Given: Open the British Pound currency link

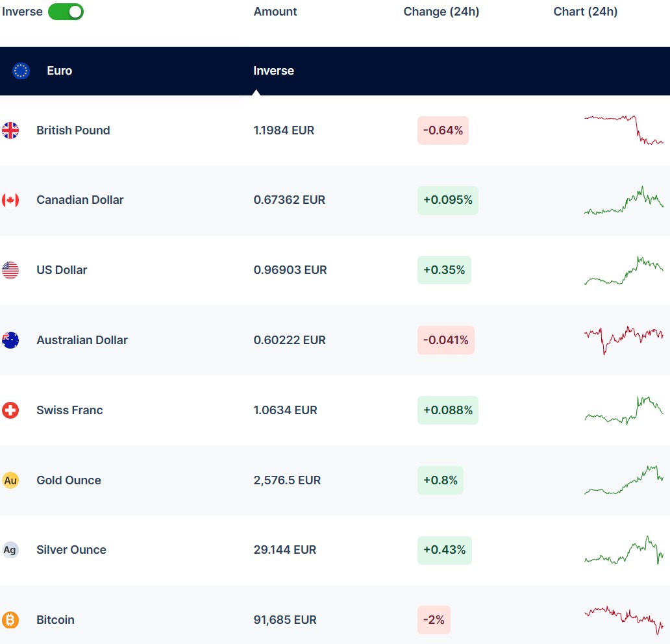Looking at the screenshot, I should 73,130.
